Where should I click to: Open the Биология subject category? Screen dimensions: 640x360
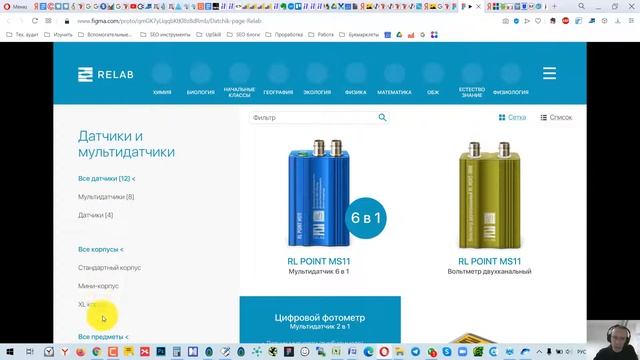pyautogui.click(x=201, y=80)
